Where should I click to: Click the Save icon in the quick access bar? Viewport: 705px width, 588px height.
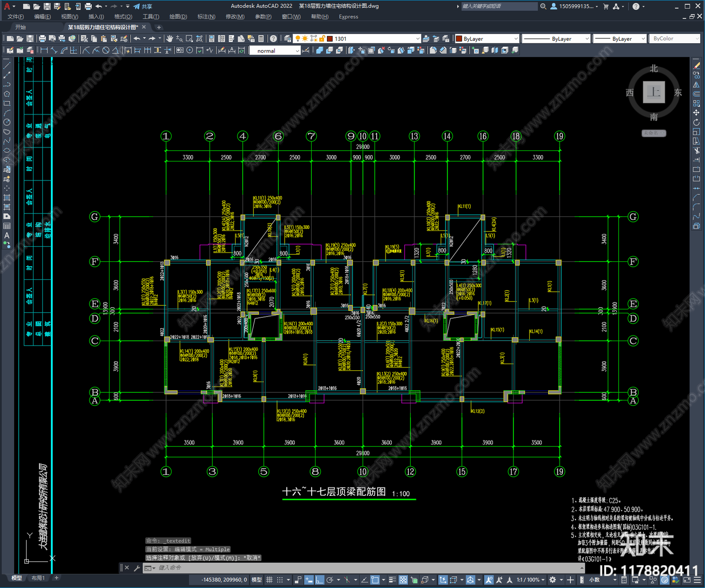click(47, 6)
